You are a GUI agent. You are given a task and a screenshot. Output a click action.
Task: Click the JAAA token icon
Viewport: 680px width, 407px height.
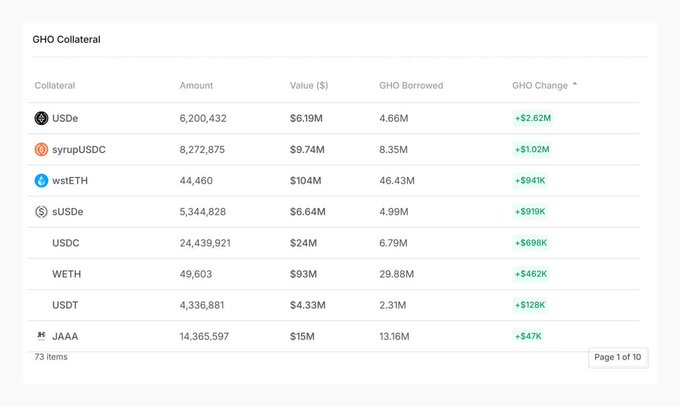click(x=41, y=336)
